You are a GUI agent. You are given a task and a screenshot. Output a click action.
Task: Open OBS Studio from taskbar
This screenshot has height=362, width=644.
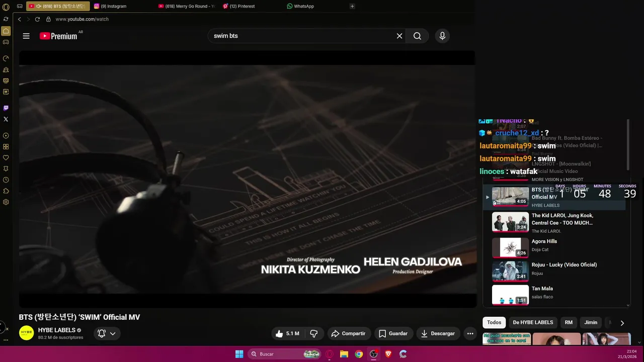373,354
